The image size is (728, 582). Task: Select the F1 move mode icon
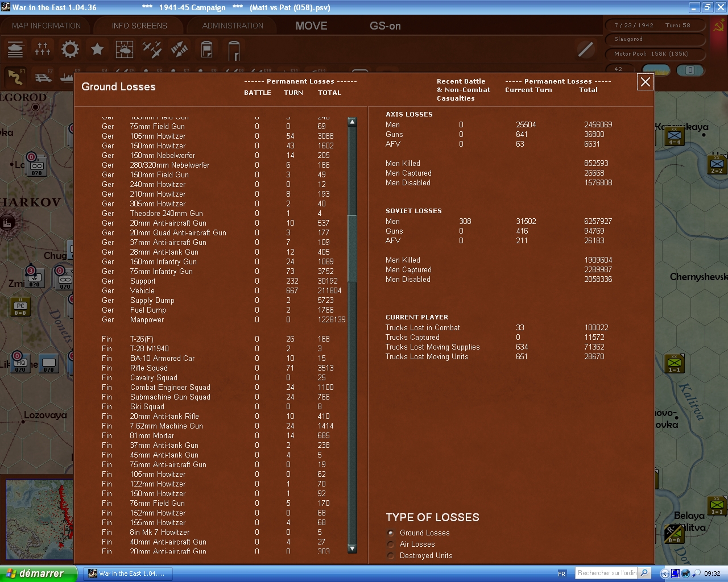(x=15, y=76)
